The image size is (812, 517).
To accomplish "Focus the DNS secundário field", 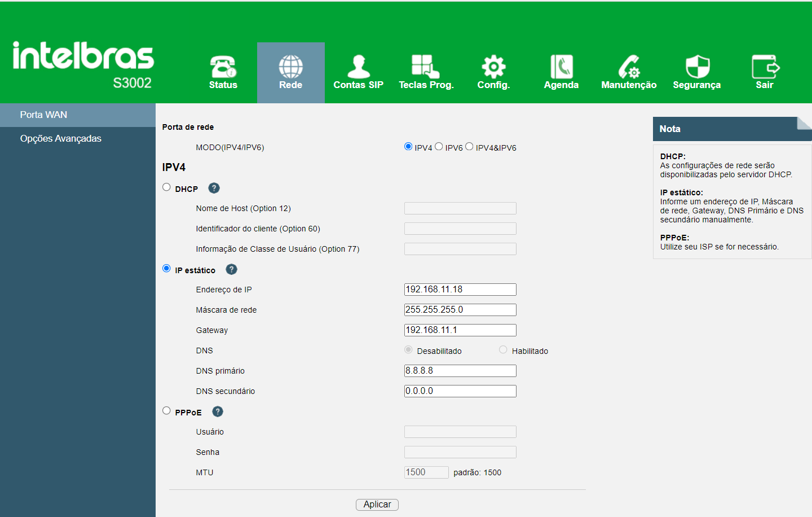I will click(x=460, y=391).
